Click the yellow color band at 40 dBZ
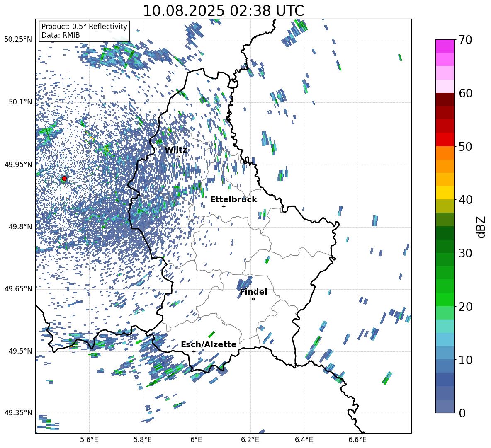The width and height of the screenshot is (491, 448). coord(445,193)
